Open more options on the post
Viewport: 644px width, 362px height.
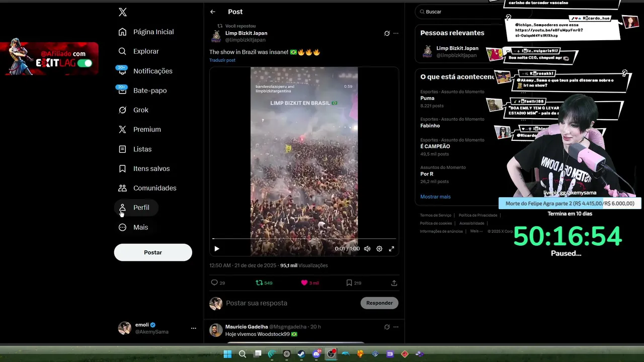[x=396, y=34]
